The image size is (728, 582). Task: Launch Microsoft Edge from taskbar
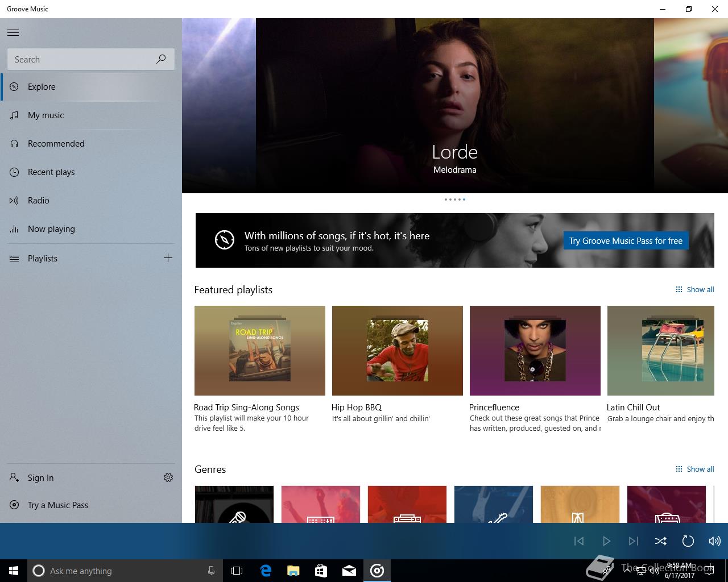[x=266, y=571]
